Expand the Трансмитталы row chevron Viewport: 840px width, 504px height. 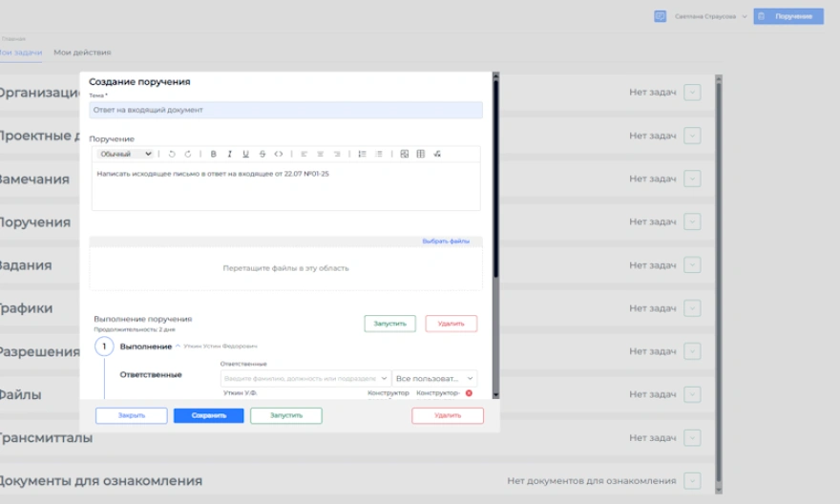tap(692, 438)
